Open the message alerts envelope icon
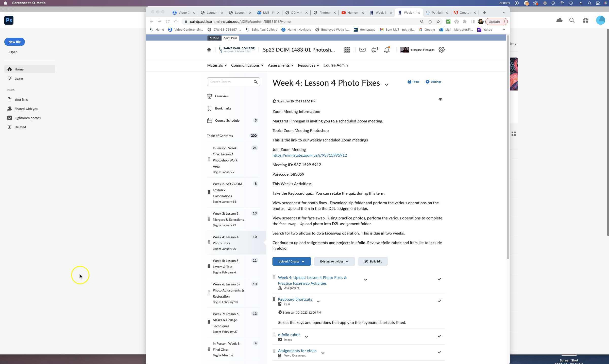 [x=362, y=50]
